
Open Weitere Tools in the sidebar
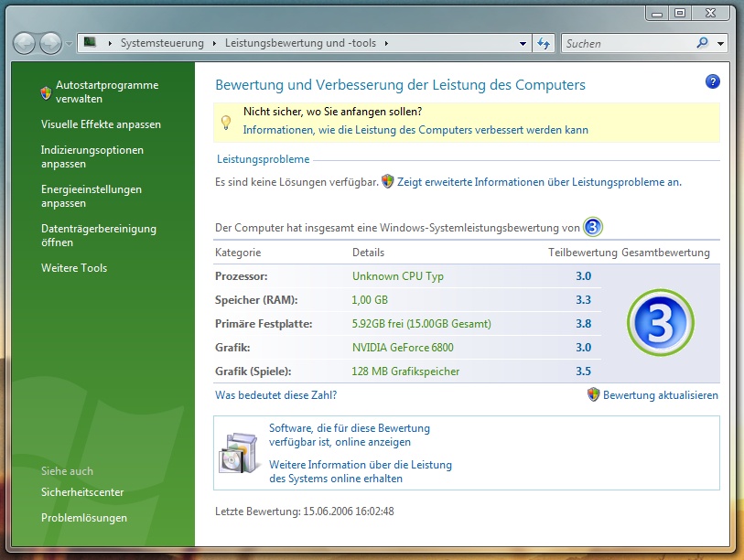(x=74, y=268)
